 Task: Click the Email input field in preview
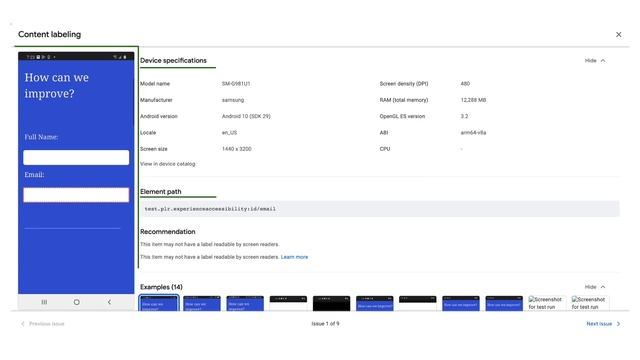pyautogui.click(x=76, y=195)
